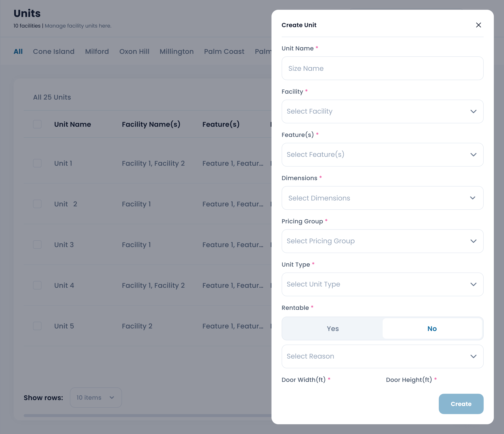Image resolution: width=504 pixels, height=434 pixels.
Task: Set Rentable to No
Action: coord(432,329)
